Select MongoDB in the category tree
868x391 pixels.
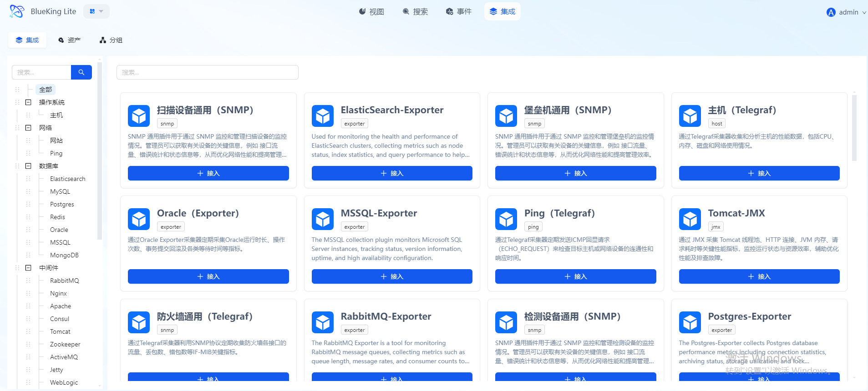pos(64,255)
